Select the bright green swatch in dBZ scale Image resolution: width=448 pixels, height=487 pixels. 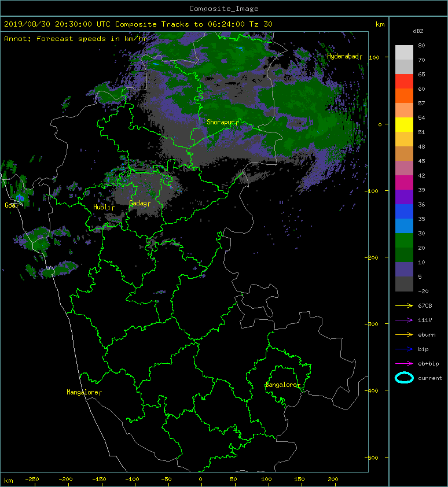point(404,240)
